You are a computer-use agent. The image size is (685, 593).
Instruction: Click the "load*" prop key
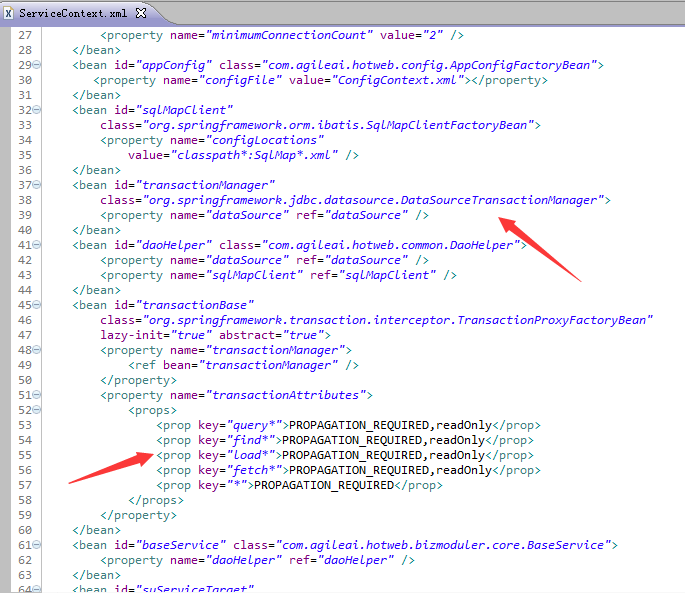[x=251, y=455]
